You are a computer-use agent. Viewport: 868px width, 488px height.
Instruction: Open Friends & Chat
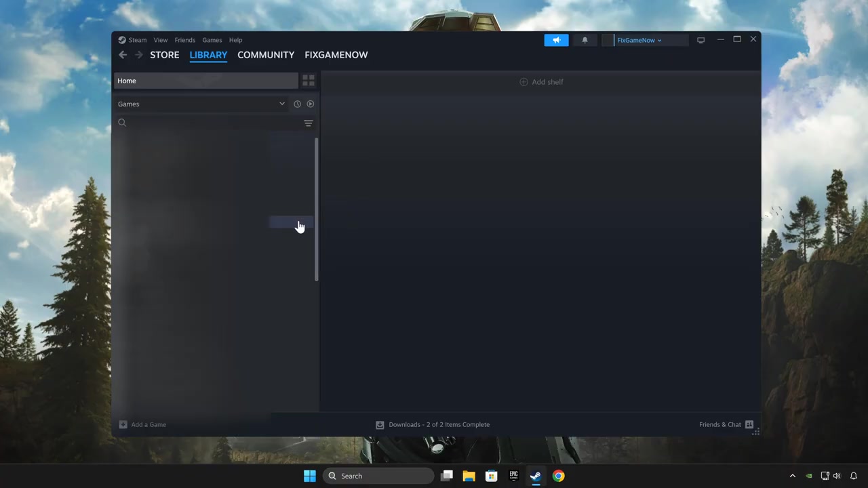pyautogui.click(x=726, y=424)
